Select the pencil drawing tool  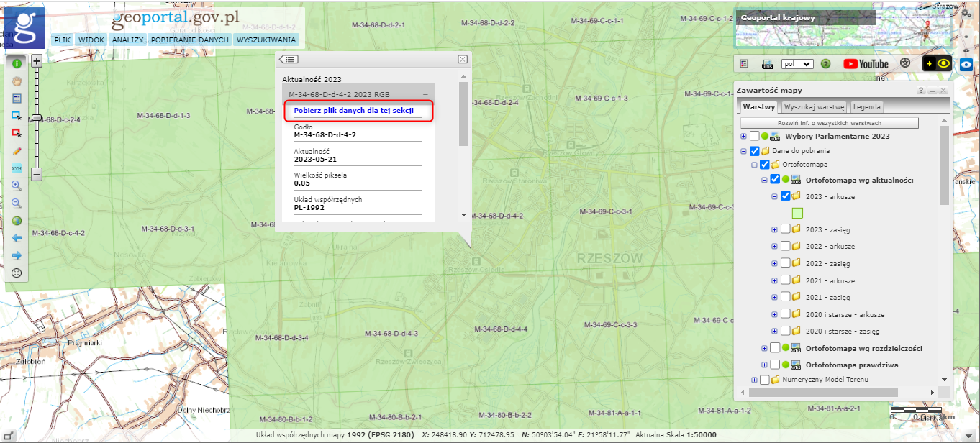[x=17, y=151]
